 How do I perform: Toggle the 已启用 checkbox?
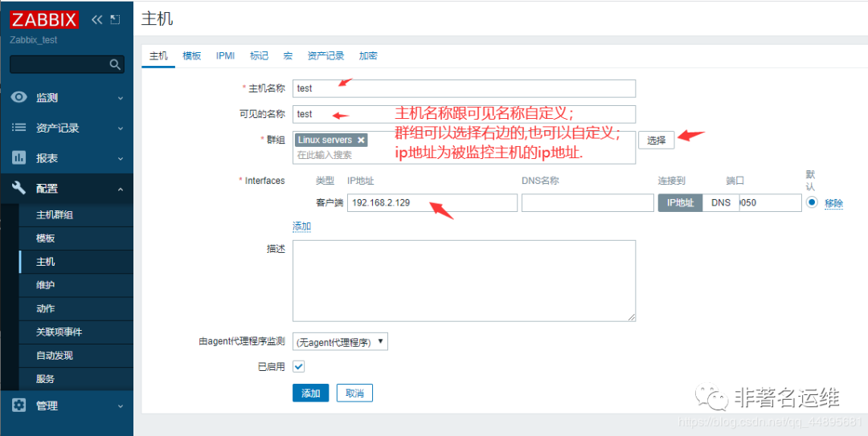[x=298, y=366]
